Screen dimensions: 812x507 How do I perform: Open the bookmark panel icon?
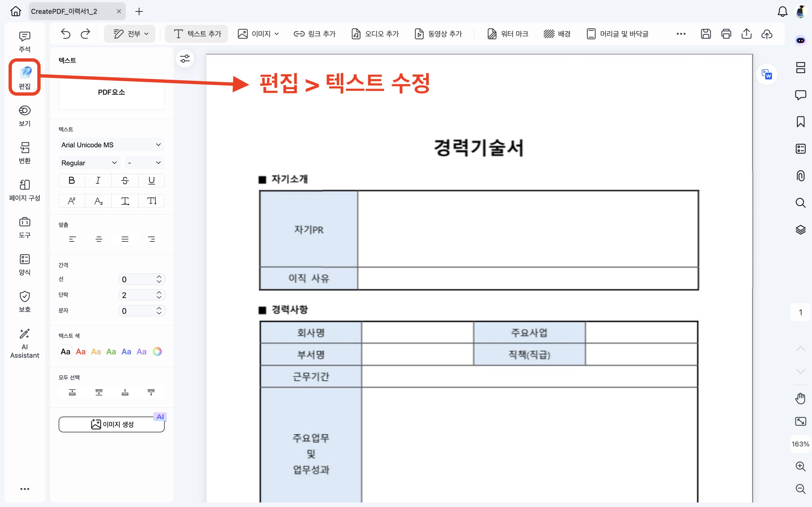pyautogui.click(x=801, y=122)
